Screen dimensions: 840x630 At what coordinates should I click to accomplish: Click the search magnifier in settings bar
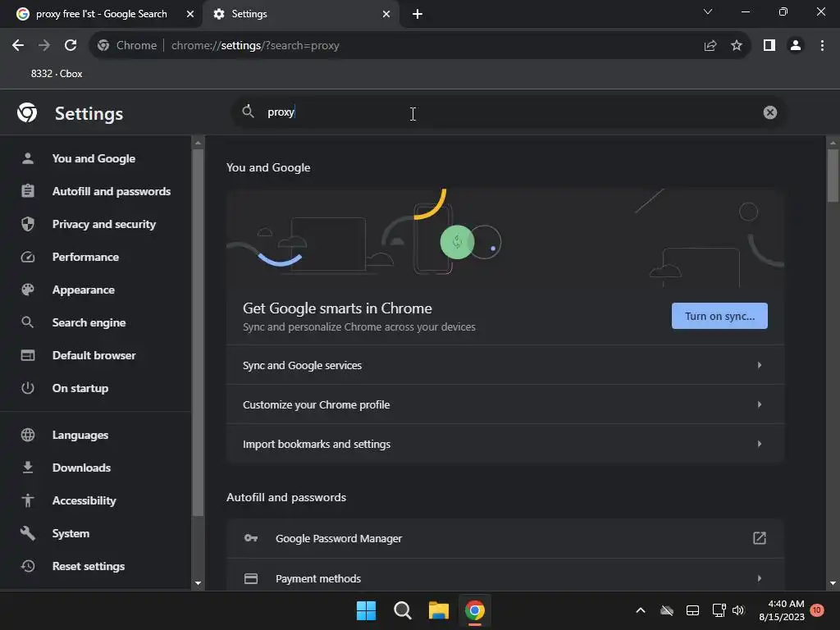[x=248, y=112]
